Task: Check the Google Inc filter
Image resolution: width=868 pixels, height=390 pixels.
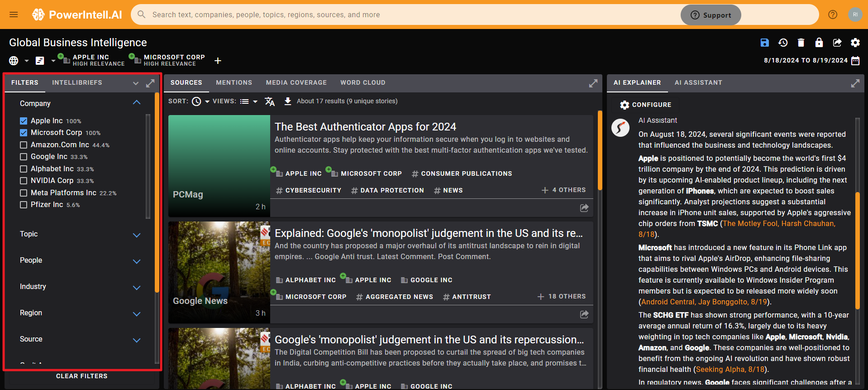Action: pyautogui.click(x=24, y=157)
